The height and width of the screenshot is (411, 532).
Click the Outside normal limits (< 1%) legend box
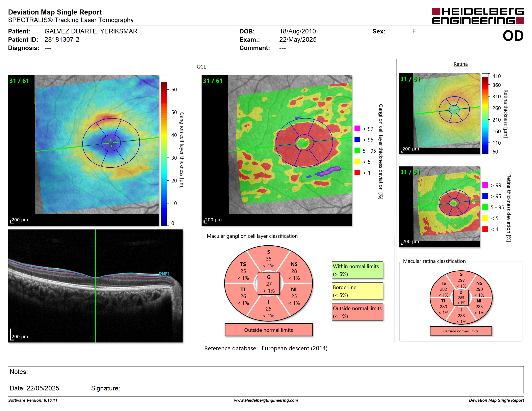coord(357,312)
